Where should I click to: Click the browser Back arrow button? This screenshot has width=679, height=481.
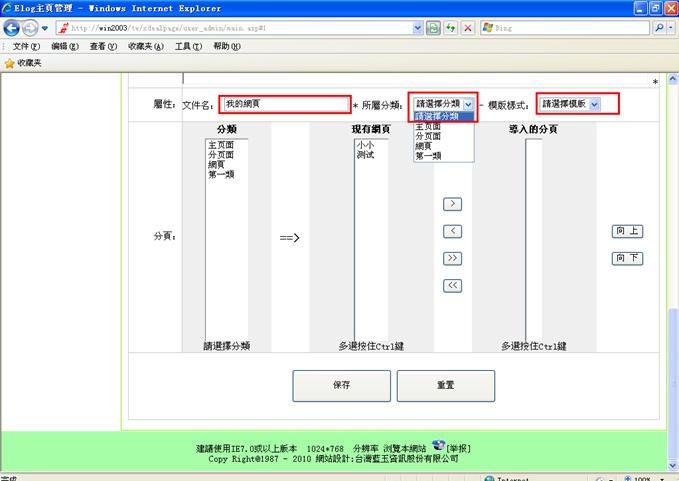(13, 28)
